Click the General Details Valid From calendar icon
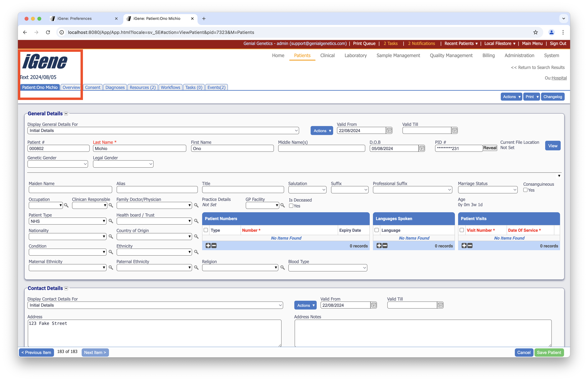The image size is (588, 381). (x=389, y=131)
